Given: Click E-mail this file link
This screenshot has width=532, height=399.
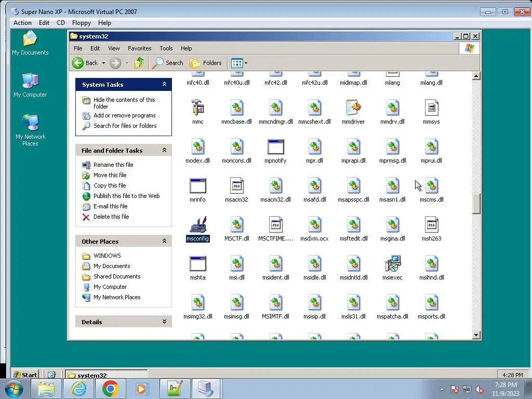Looking at the screenshot, I should click(x=111, y=206).
